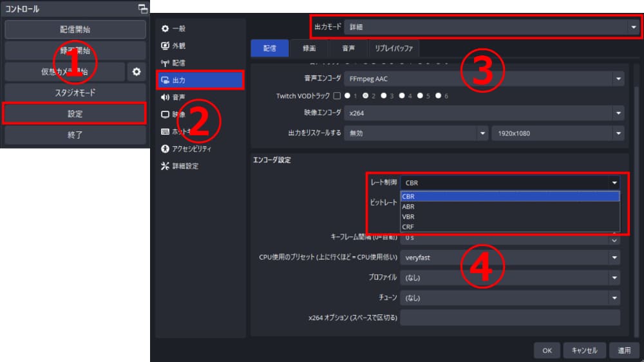Select audio track 1 radio button
This screenshot has width=644, height=362.
coord(348,96)
